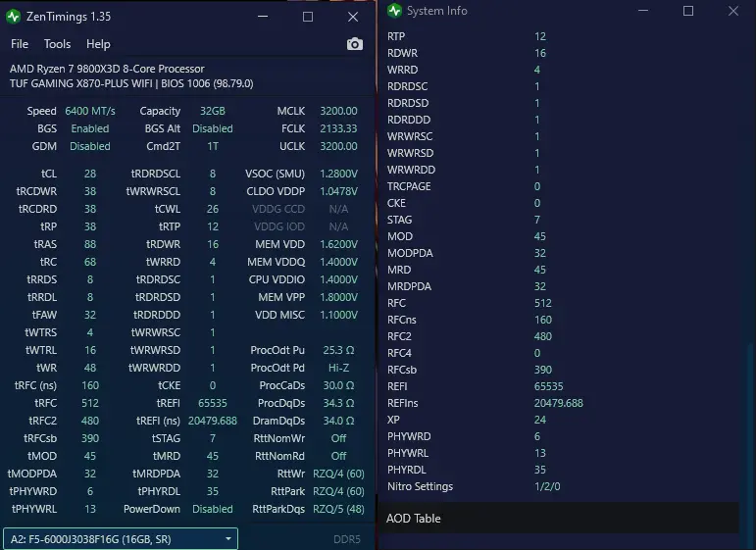
Task: Click the FCLK 2133.33 value
Action: tap(338, 128)
